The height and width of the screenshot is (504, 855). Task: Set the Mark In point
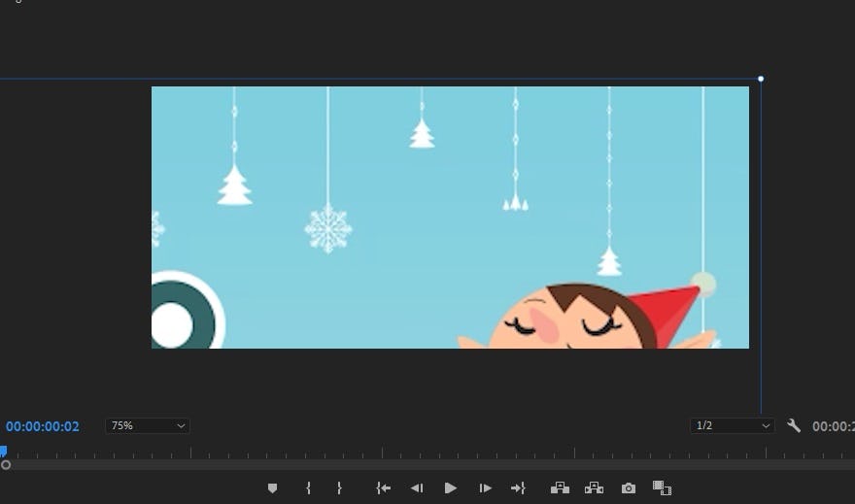pyautogui.click(x=308, y=488)
